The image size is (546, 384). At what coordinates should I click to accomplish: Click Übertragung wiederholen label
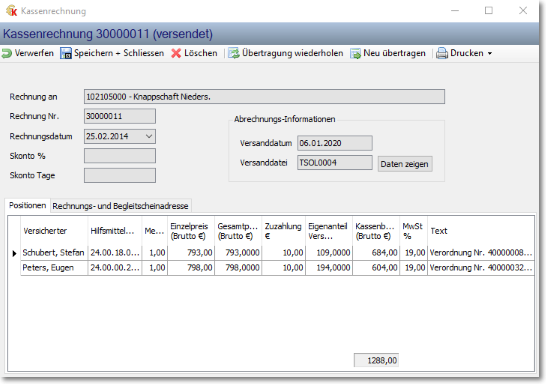pos(292,53)
